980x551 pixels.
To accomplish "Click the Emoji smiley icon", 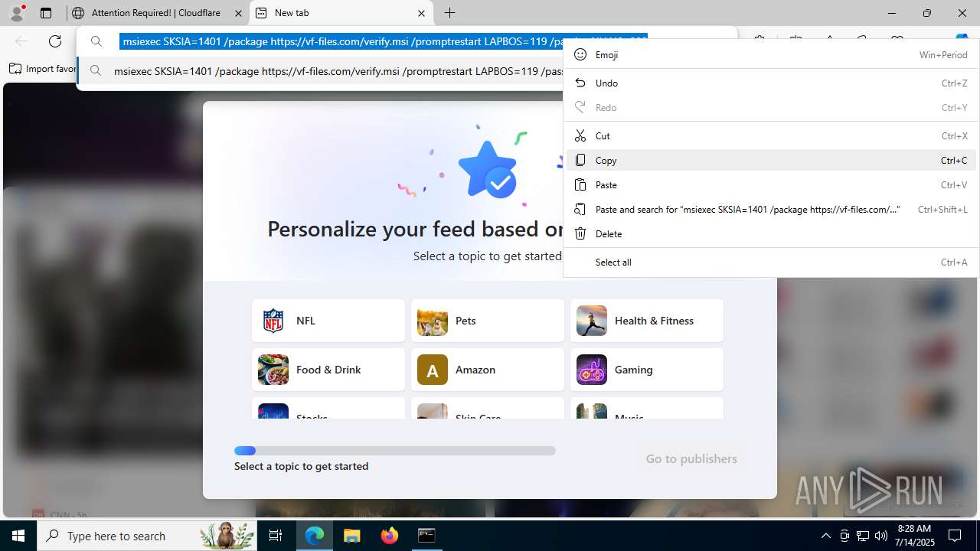I will coord(580,54).
